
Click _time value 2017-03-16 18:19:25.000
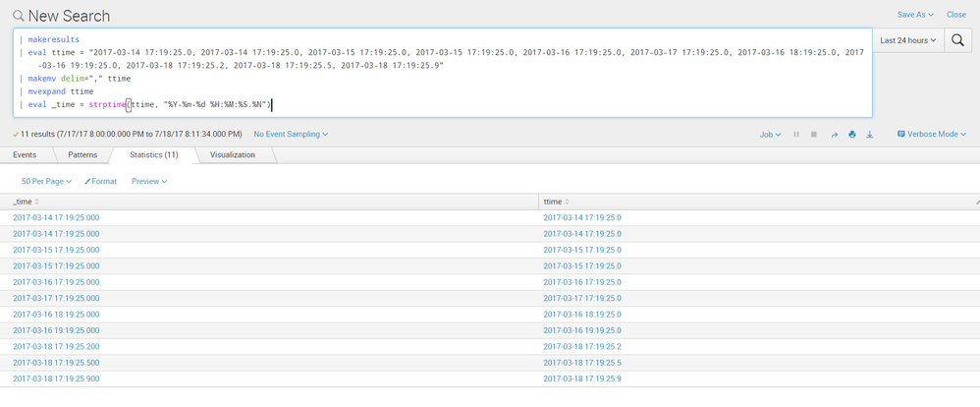pyautogui.click(x=56, y=315)
